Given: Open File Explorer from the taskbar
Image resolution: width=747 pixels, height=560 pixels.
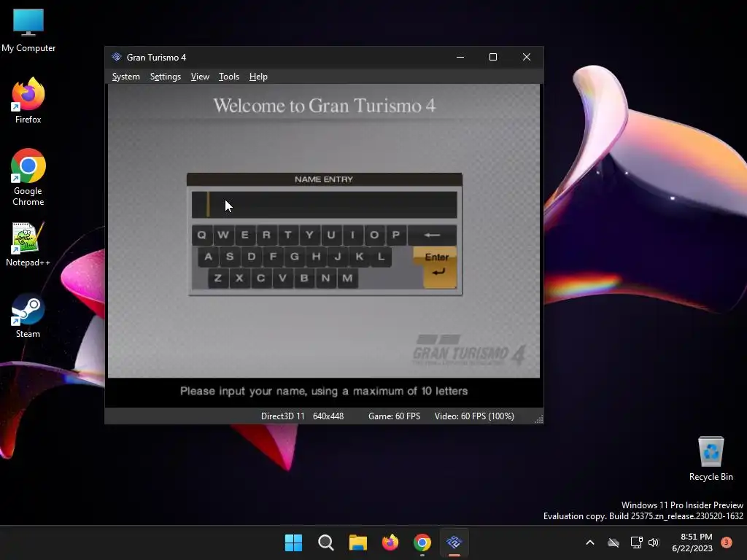Looking at the screenshot, I should (357, 542).
